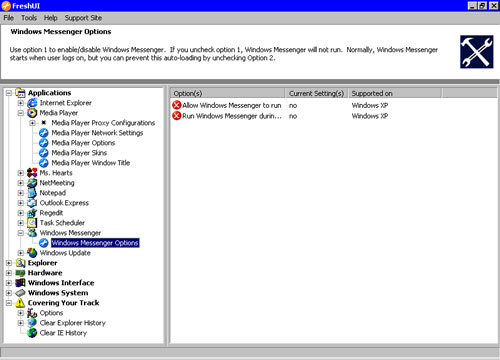The width and height of the screenshot is (500, 360).
Task: Expand Media Player Proxy Configurations node
Action: [32, 123]
